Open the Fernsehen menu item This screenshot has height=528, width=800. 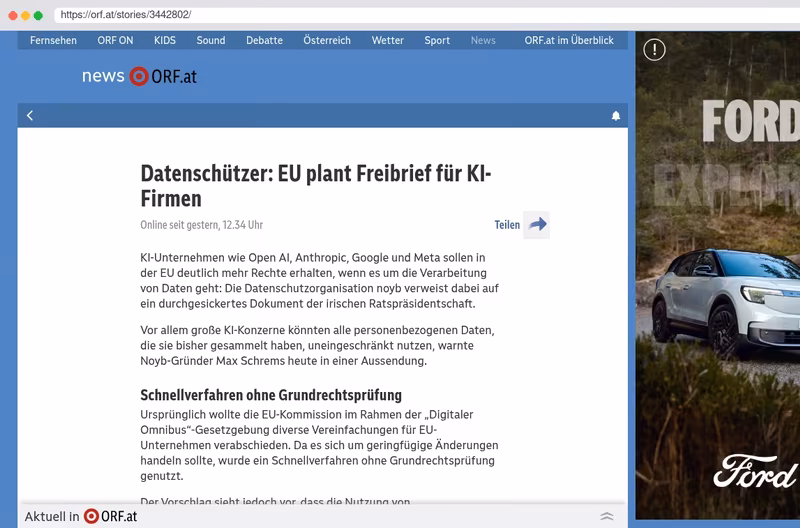click(53, 40)
